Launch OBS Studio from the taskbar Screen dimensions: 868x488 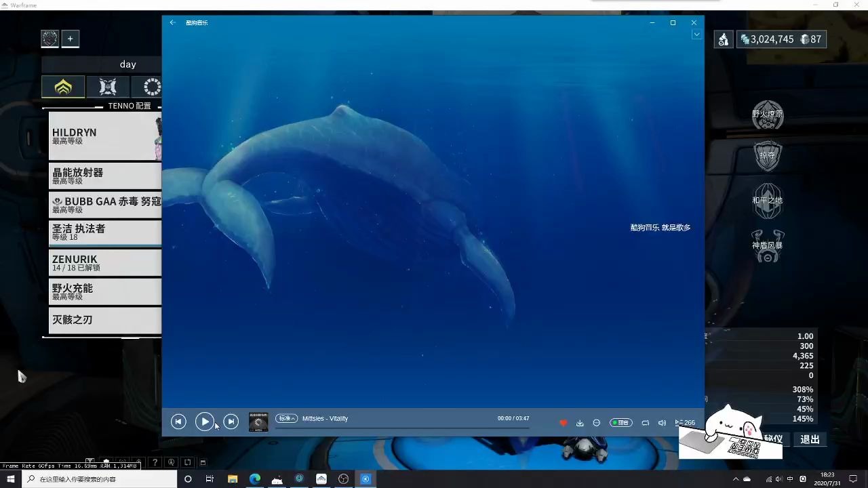pos(344,479)
